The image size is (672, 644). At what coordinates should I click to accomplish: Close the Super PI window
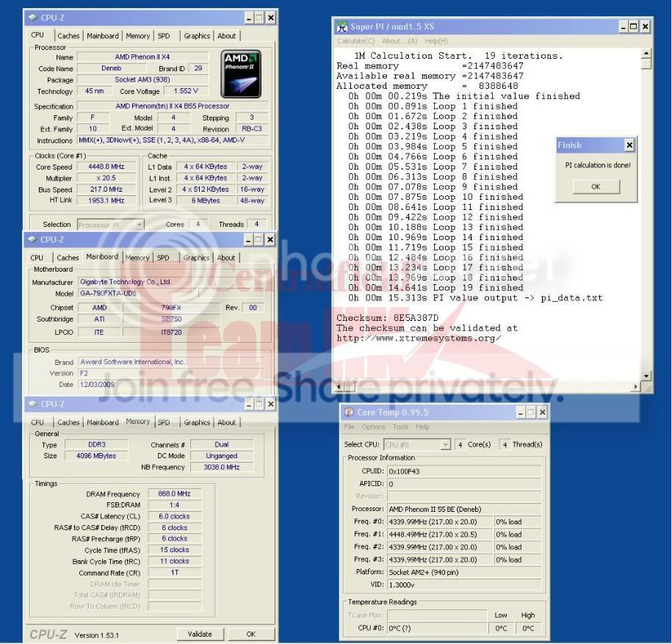tap(645, 27)
